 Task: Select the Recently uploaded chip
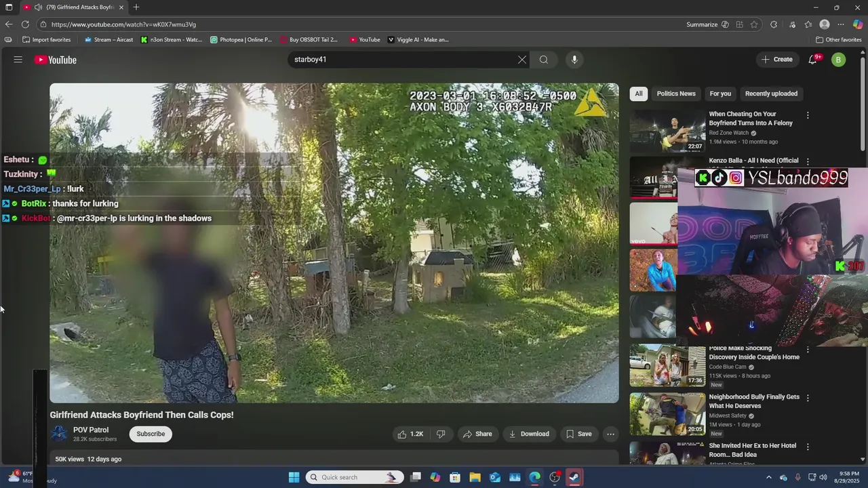pyautogui.click(x=771, y=94)
